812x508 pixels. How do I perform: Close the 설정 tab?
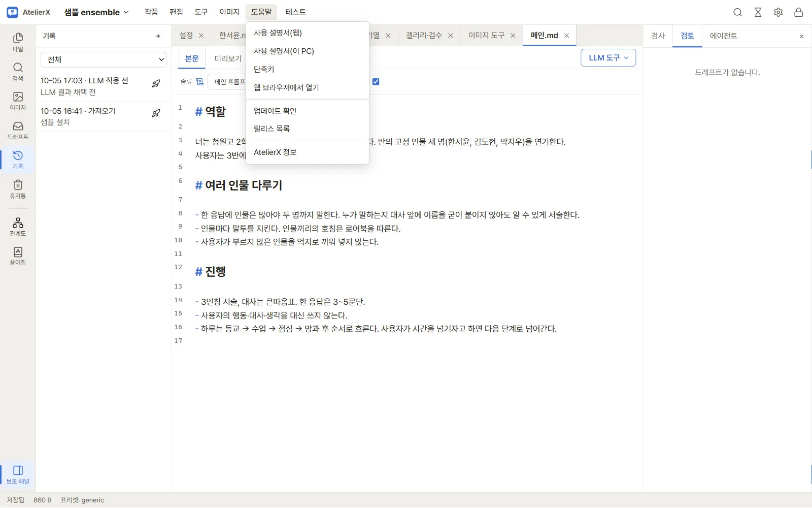[x=201, y=36]
